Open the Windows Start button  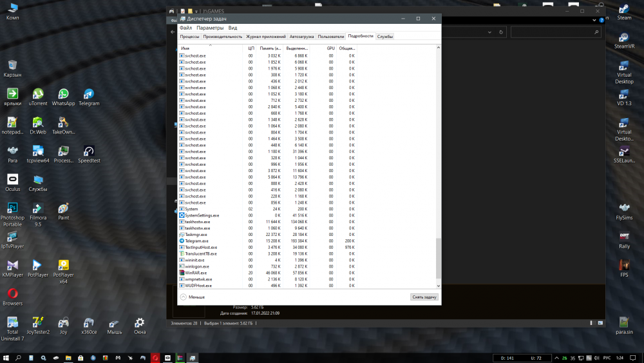tap(6, 358)
